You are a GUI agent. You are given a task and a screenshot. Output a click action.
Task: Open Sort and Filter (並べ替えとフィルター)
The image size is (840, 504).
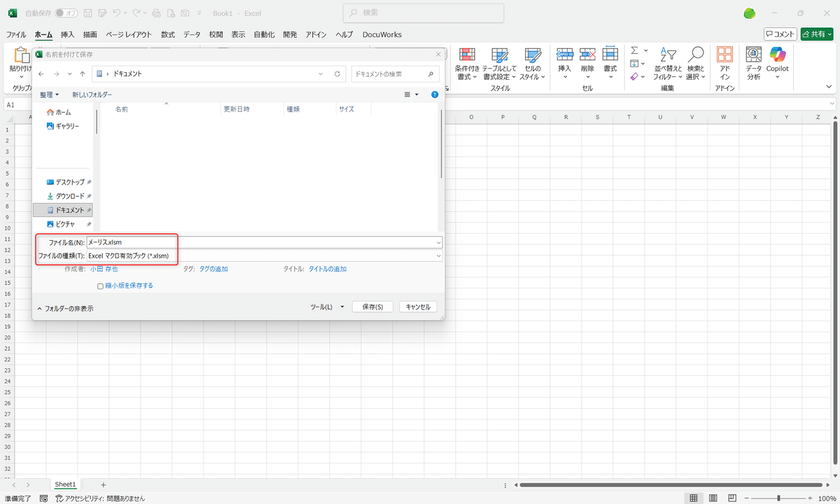[x=668, y=64]
